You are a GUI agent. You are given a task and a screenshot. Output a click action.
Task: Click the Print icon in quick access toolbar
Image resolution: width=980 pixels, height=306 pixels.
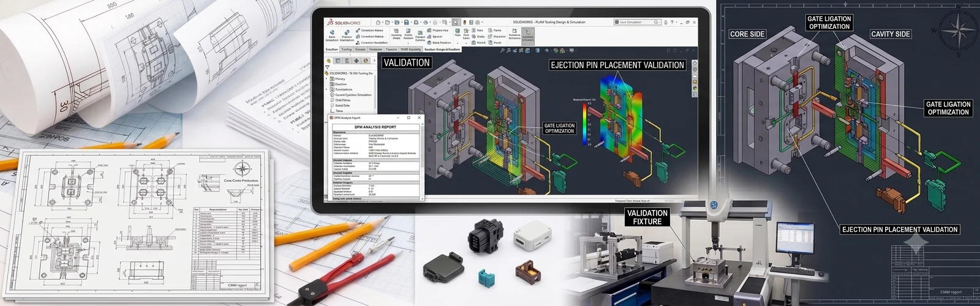click(x=416, y=22)
